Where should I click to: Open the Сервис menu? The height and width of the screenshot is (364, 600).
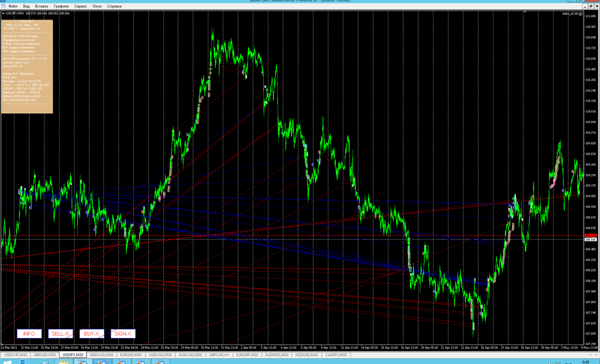tap(80, 7)
